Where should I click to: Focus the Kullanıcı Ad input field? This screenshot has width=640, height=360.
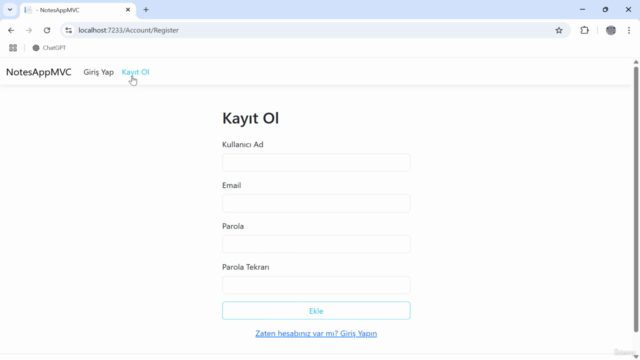point(316,162)
